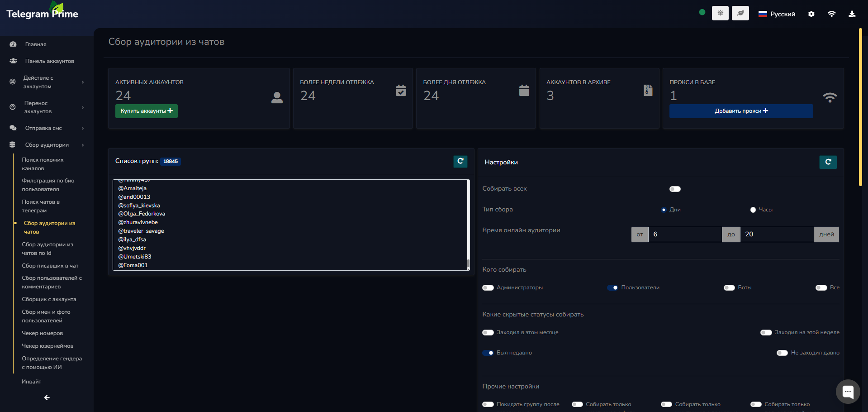Reset settings with the refresh icon
This screenshot has height=412, width=868.
point(828,162)
